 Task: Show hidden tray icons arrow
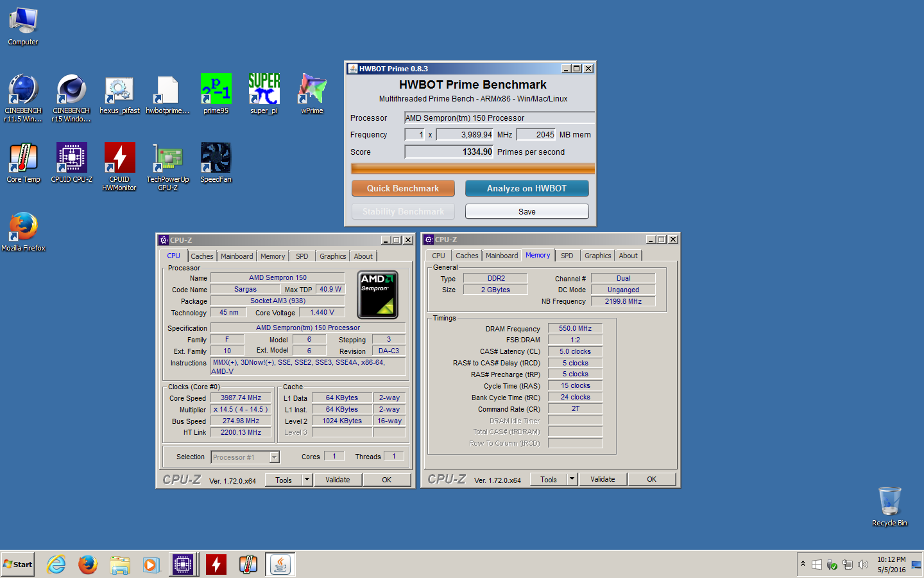[x=803, y=565]
